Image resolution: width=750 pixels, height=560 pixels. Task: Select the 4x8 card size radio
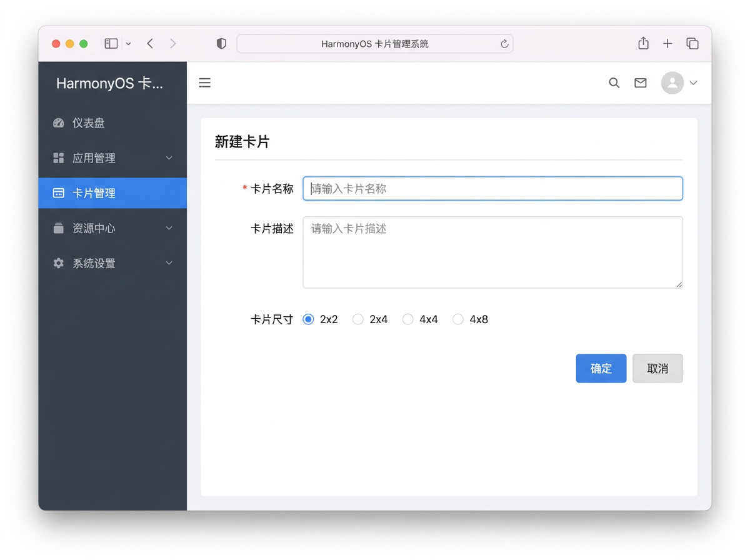[458, 319]
